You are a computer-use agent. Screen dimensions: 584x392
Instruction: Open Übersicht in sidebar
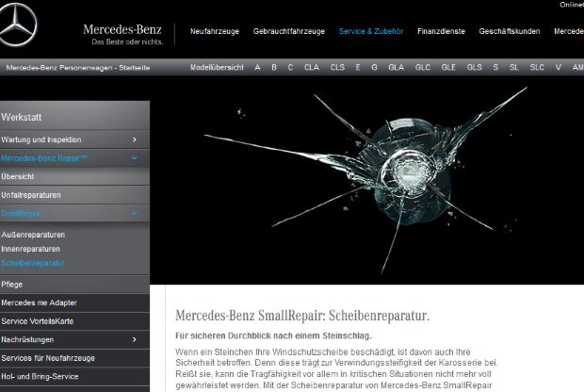[74, 176]
